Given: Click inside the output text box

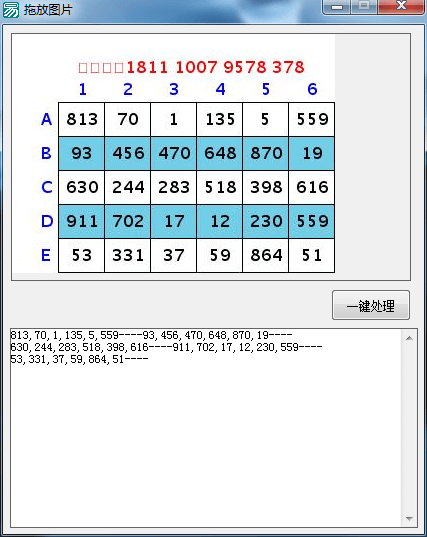Looking at the screenshot, I should (x=205, y=428).
